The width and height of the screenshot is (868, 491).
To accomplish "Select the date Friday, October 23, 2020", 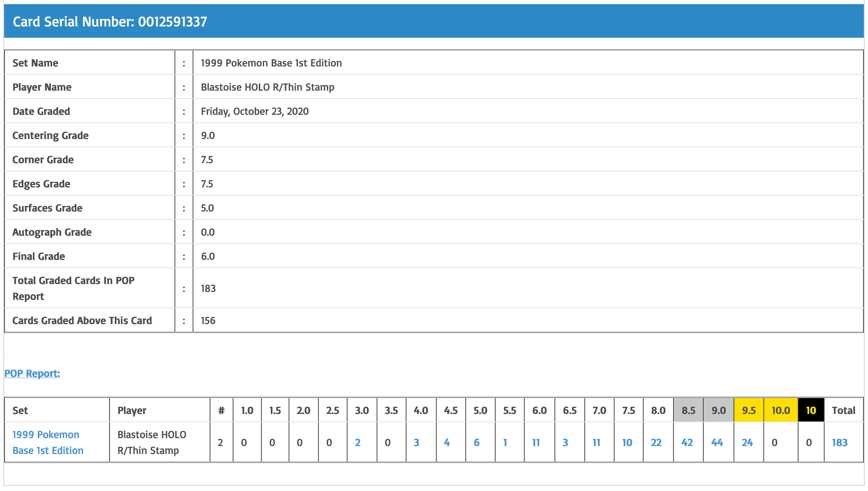I will [255, 111].
